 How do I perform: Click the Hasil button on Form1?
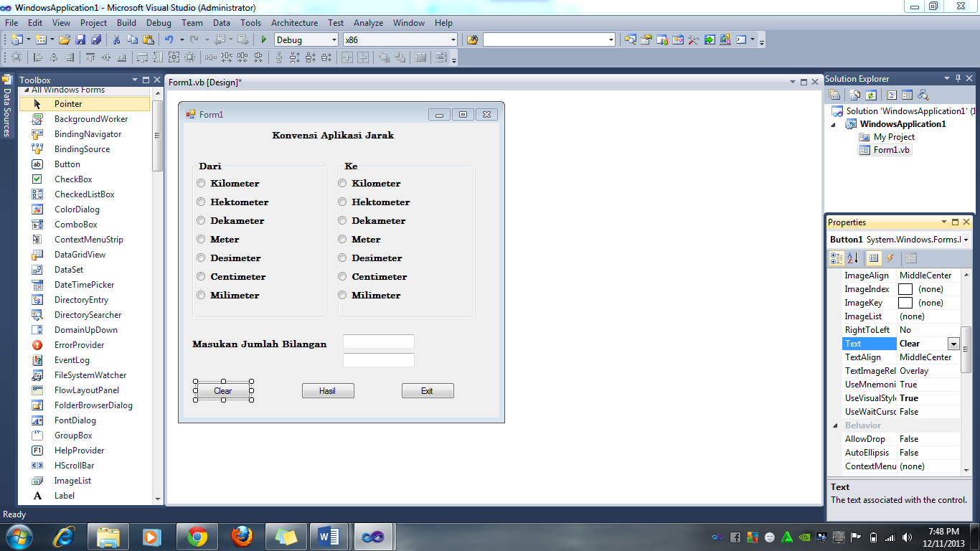328,391
